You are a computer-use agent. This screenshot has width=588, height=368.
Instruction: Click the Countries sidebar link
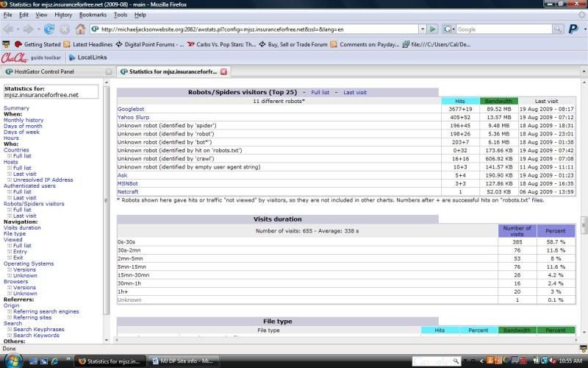(16, 150)
